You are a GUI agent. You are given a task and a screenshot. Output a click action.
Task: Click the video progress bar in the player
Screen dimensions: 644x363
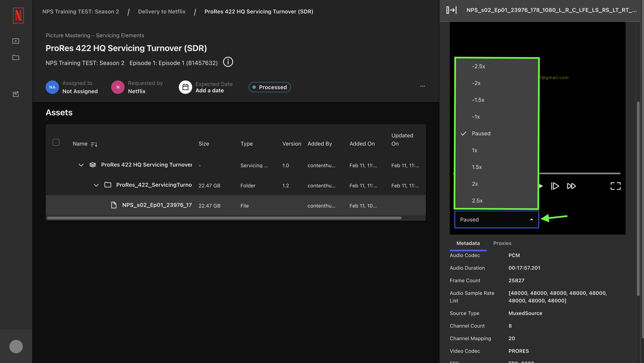(x=579, y=173)
